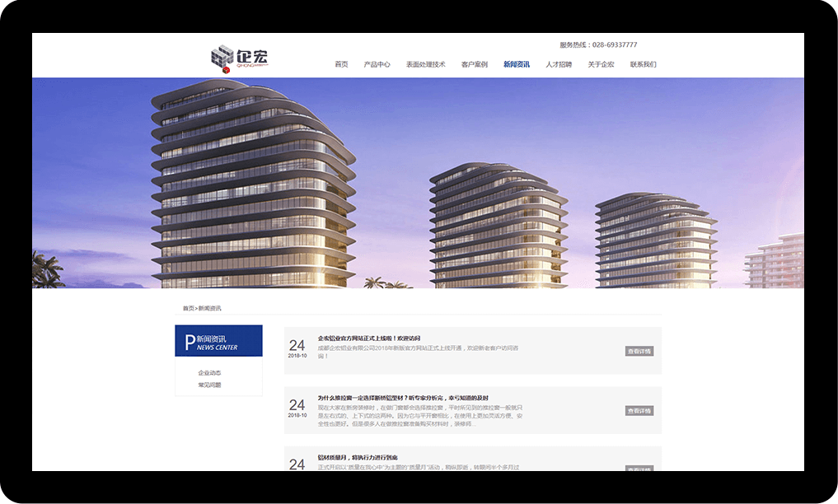838x504 pixels.
Task: Click the blue News Center sidebar header
Action: 218,341
